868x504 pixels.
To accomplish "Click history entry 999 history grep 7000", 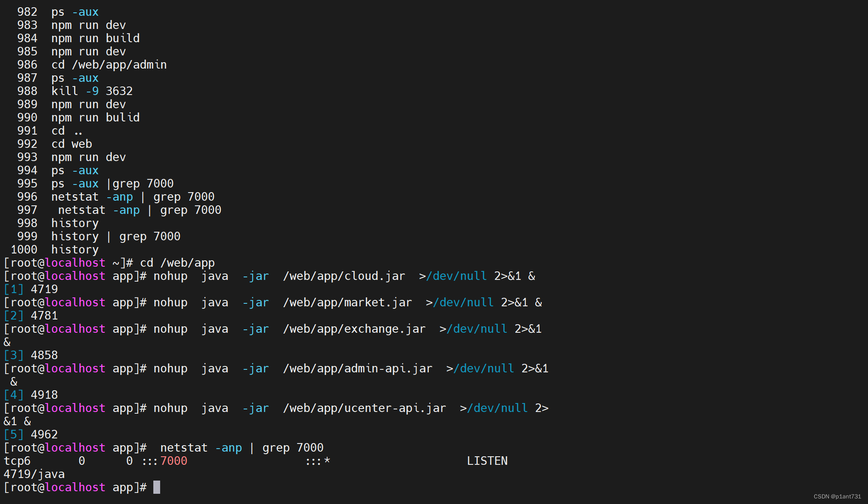I will pos(115,236).
